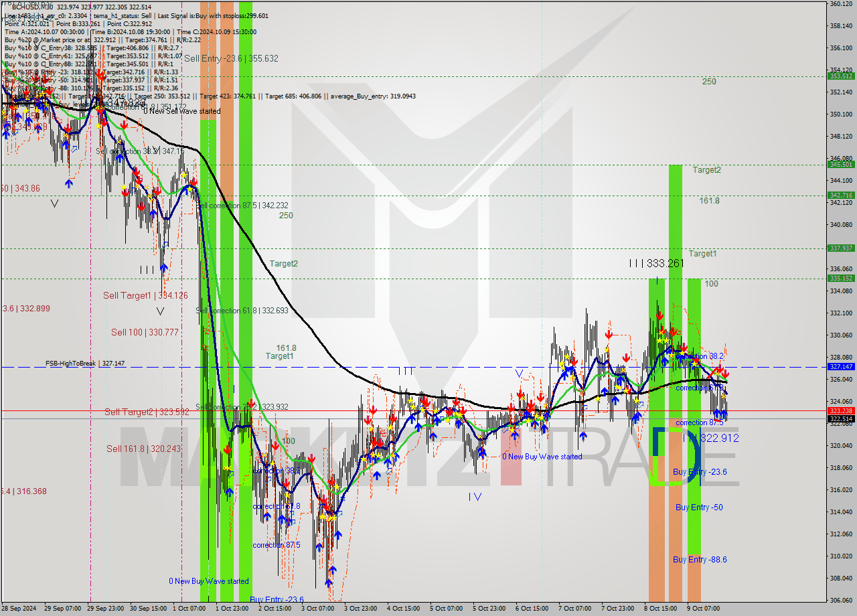
Task: Click price axis value 318.060
Action: tap(841, 467)
